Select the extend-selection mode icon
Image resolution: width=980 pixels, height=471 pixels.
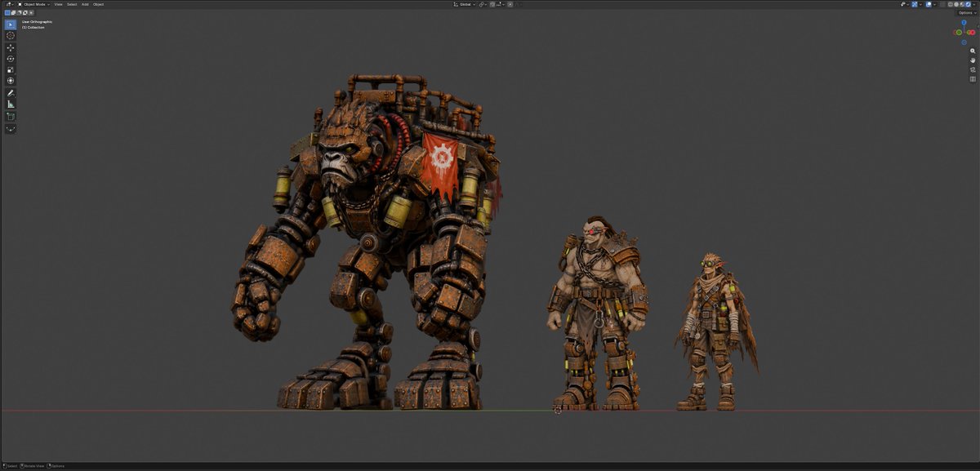click(x=13, y=12)
